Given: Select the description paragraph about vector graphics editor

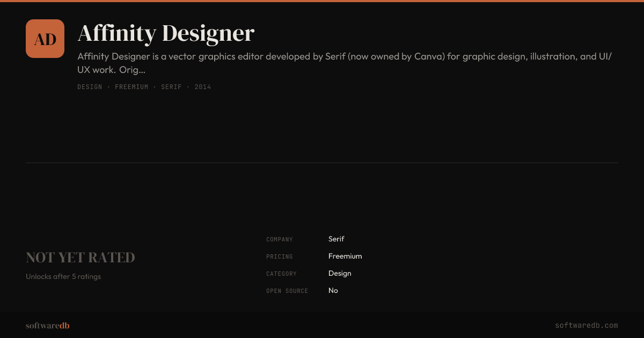Looking at the screenshot, I should point(345,63).
